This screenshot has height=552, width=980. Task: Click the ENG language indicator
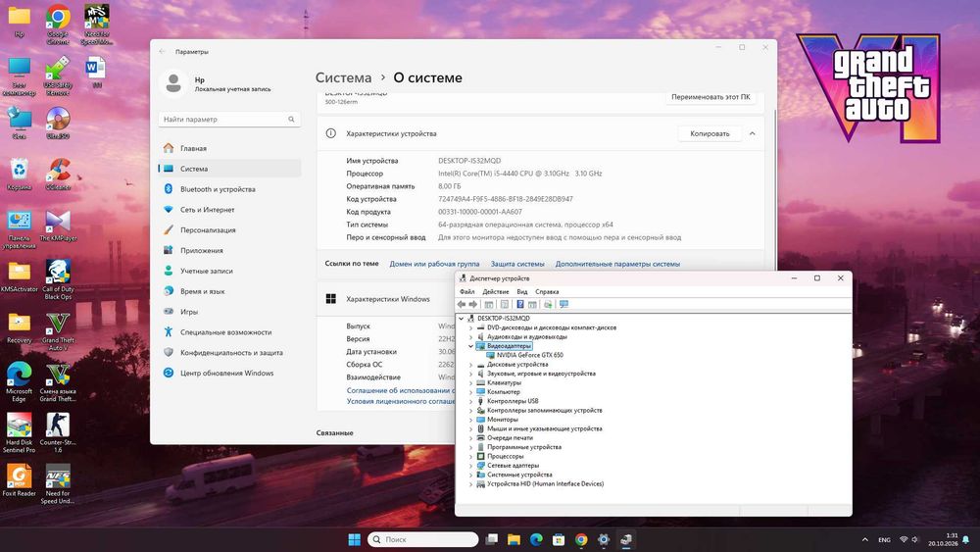pos(884,539)
